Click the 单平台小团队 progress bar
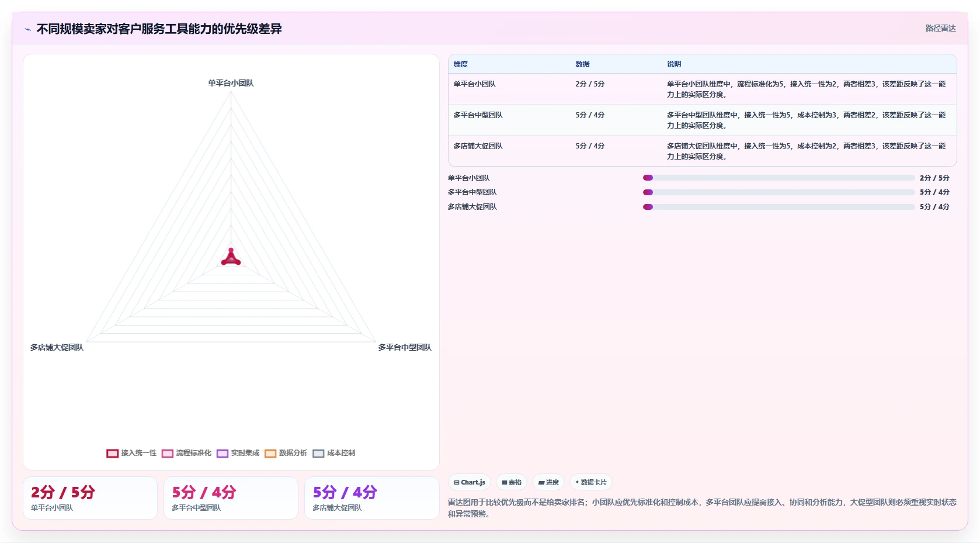Screen dimensions: 980x543 point(779,178)
